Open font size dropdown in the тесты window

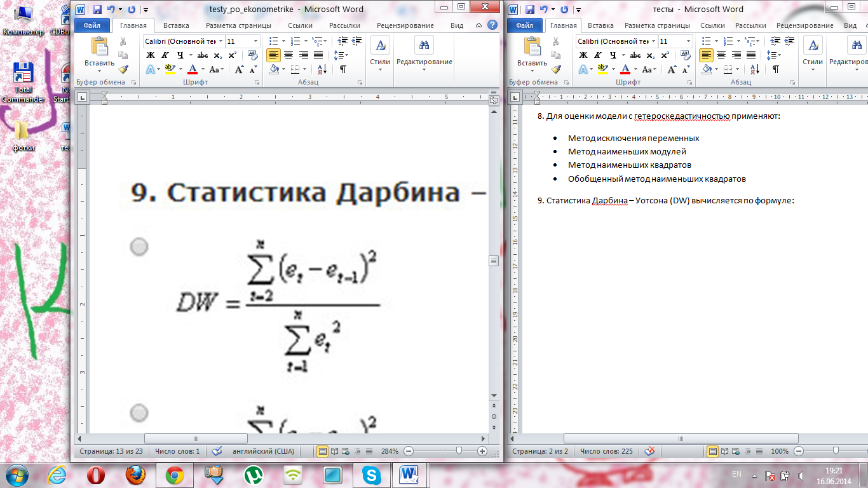[x=688, y=41]
